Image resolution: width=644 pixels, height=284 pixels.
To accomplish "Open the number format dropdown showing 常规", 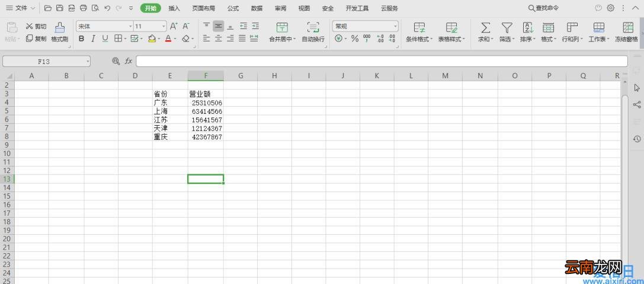I will [x=396, y=26].
